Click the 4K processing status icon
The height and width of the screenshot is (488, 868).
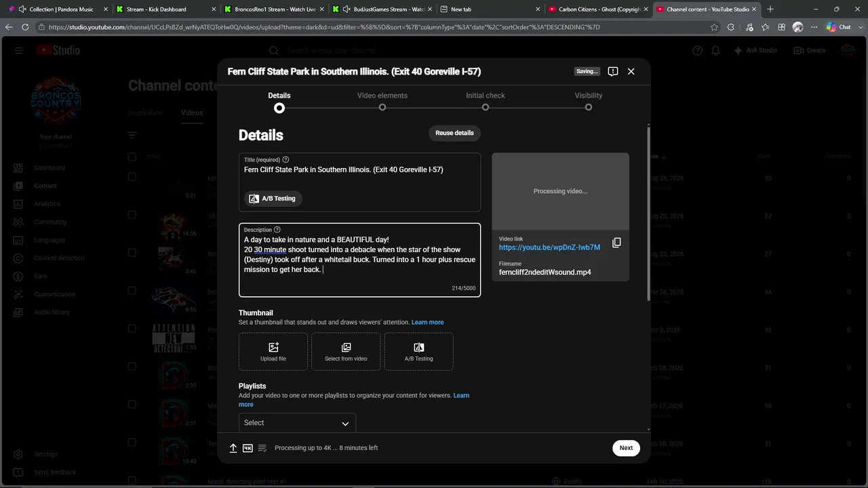(x=248, y=448)
